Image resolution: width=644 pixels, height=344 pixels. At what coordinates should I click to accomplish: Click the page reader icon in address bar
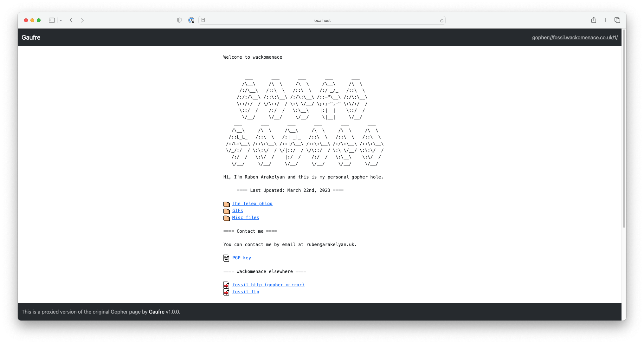pos(203,20)
